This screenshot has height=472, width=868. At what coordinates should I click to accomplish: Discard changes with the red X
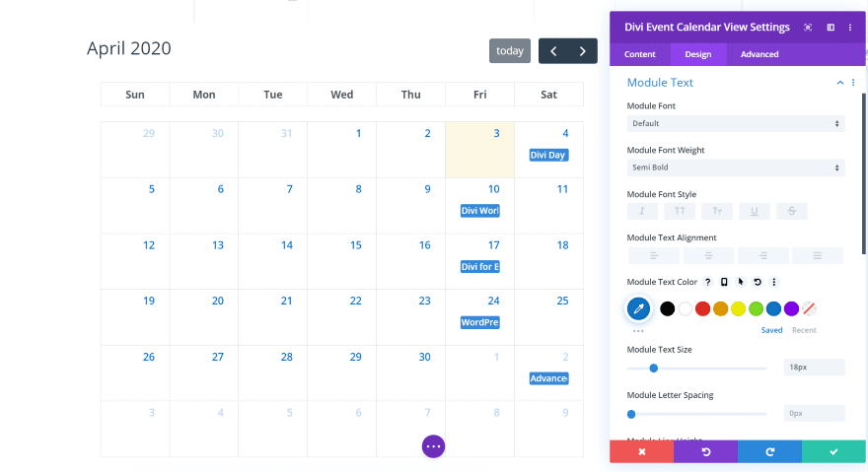(x=641, y=451)
